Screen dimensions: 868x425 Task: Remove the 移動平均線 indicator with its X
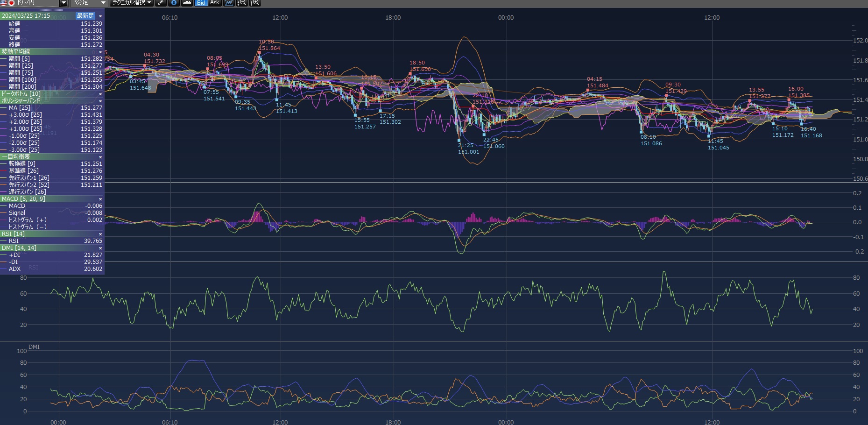click(x=100, y=52)
